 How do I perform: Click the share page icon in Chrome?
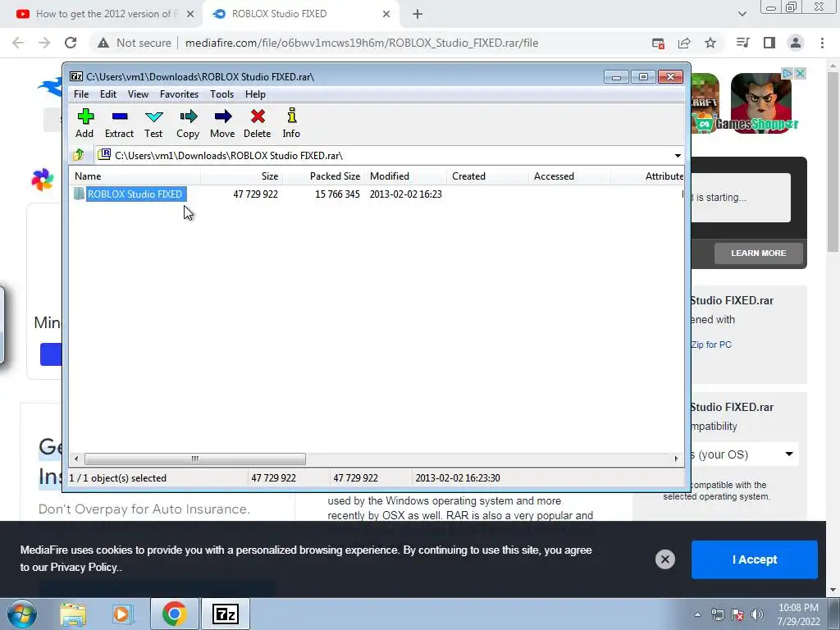click(684, 43)
